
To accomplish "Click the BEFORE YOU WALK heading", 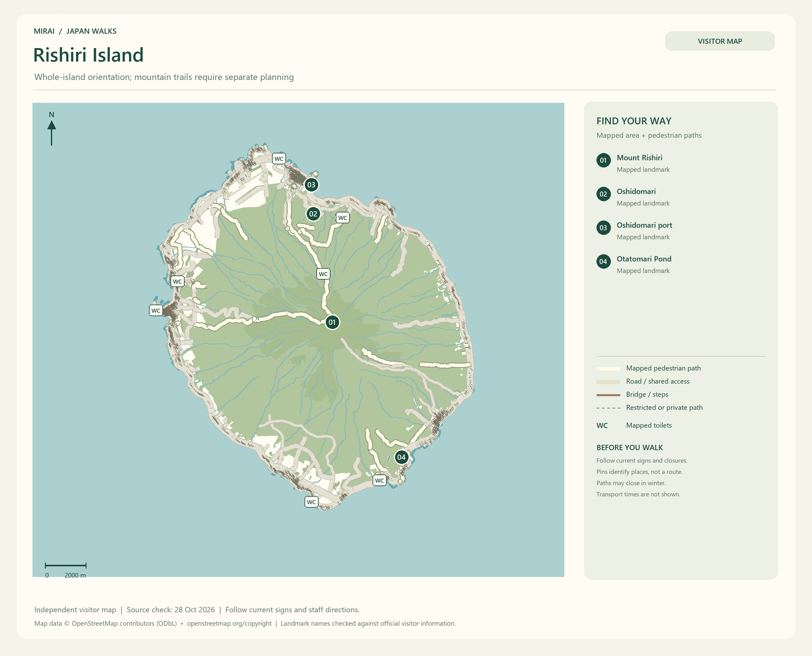I will click(x=630, y=447).
